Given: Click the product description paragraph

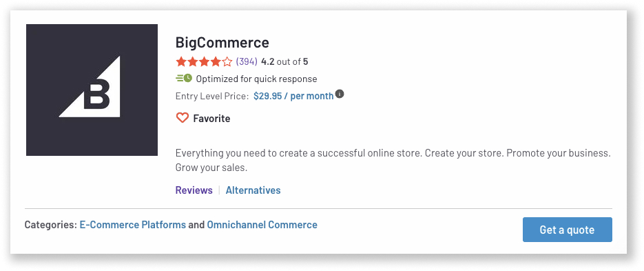Looking at the screenshot, I should pyautogui.click(x=393, y=161).
